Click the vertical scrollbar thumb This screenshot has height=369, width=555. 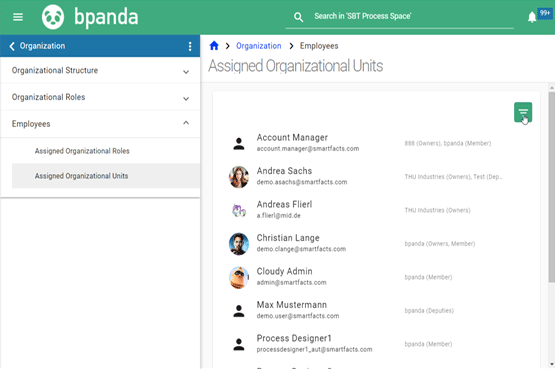[551, 187]
